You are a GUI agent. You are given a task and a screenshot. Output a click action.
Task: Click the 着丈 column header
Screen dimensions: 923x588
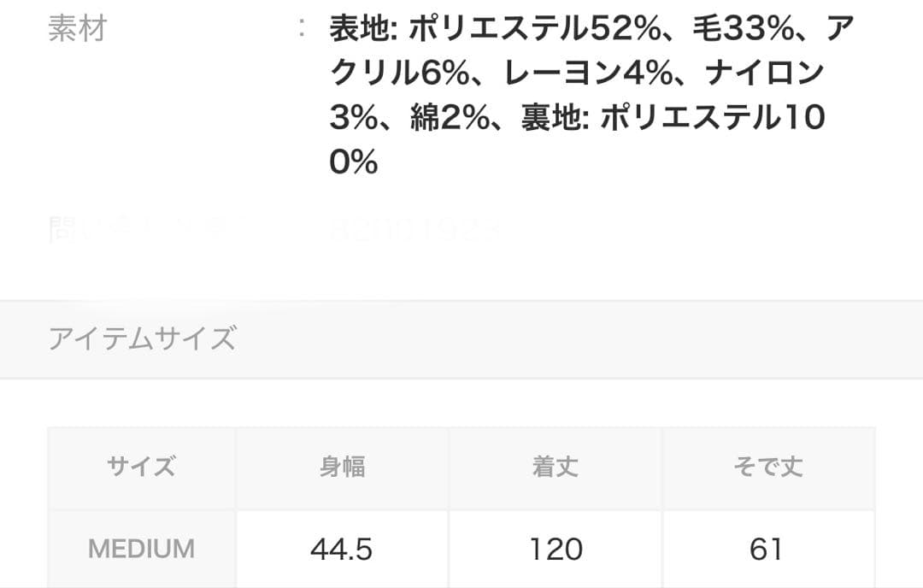pyautogui.click(x=556, y=467)
